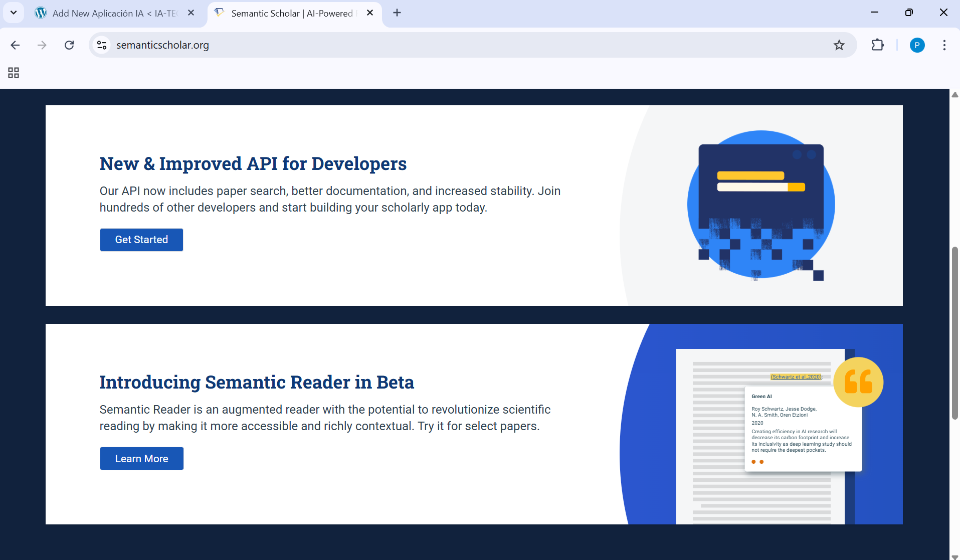The height and width of the screenshot is (560, 960).
Task: Close the Add New Aplicación IA tab
Action: click(191, 13)
